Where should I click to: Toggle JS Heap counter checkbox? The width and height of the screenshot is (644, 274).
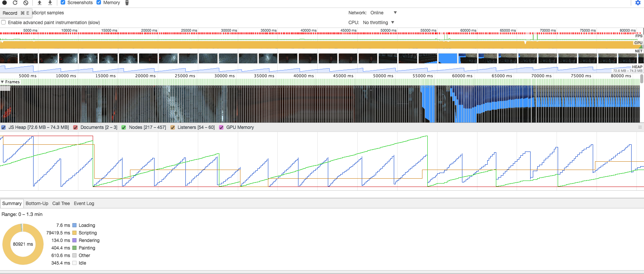(3, 127)
